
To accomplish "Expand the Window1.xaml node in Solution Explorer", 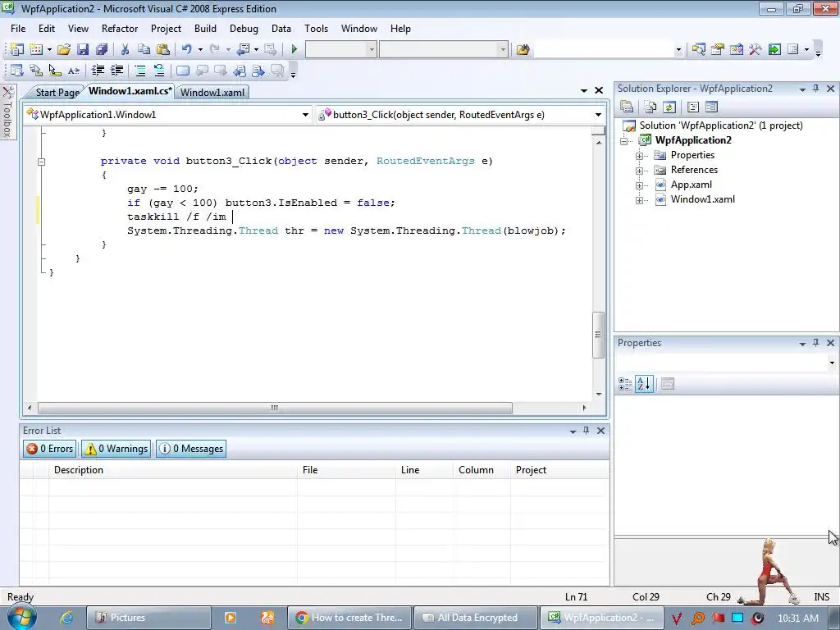I will coord(639,200).
